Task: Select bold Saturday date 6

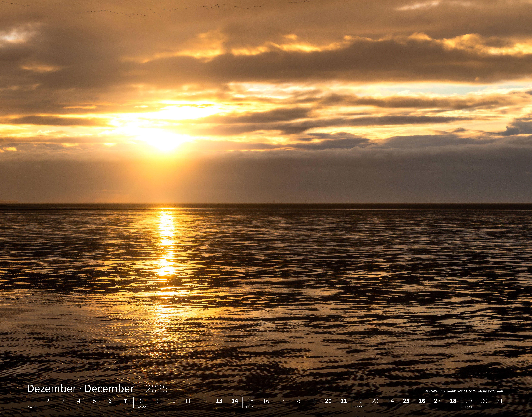Action: pos(110,401)
